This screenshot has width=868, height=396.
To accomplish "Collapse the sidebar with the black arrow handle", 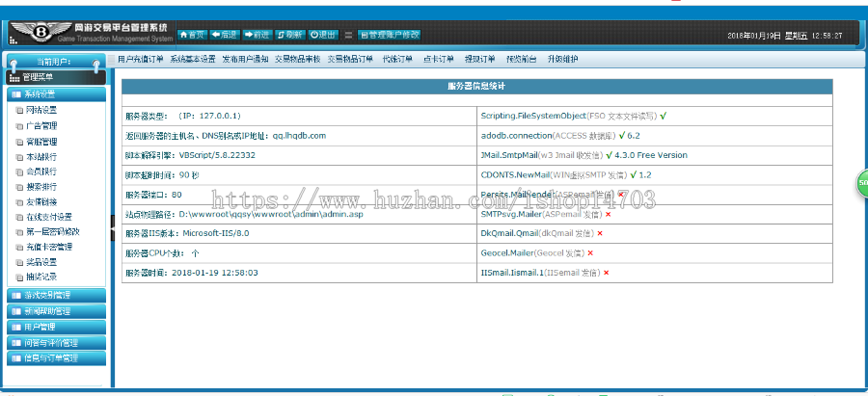I will [112, 224].
